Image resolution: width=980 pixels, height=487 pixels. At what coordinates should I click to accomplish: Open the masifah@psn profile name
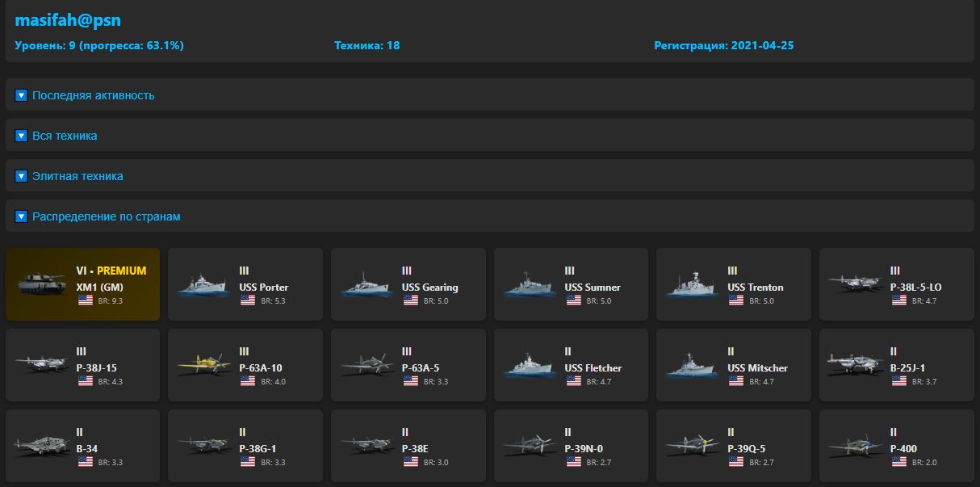68,21
